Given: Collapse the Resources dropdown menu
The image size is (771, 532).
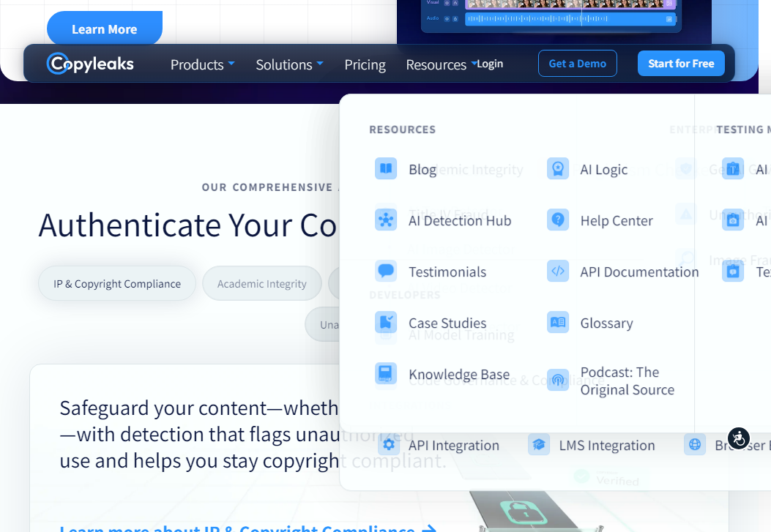Looking at the screenshot, I should click(x=441, y=64).
